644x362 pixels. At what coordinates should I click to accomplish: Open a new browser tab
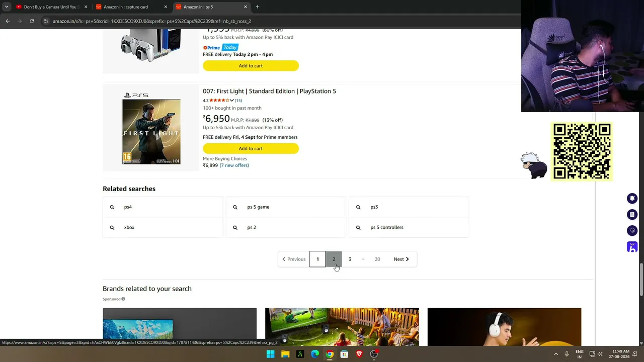pos(258,7)
